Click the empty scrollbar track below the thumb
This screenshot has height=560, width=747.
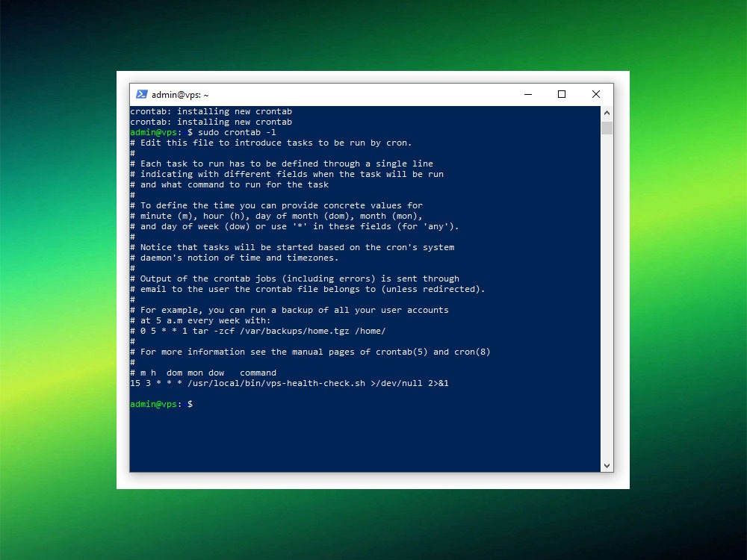pyautogui.click(x=607, y=299)
